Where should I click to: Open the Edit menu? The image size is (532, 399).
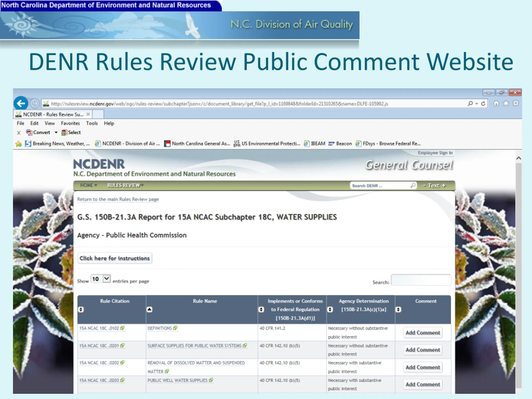[34, 123]
